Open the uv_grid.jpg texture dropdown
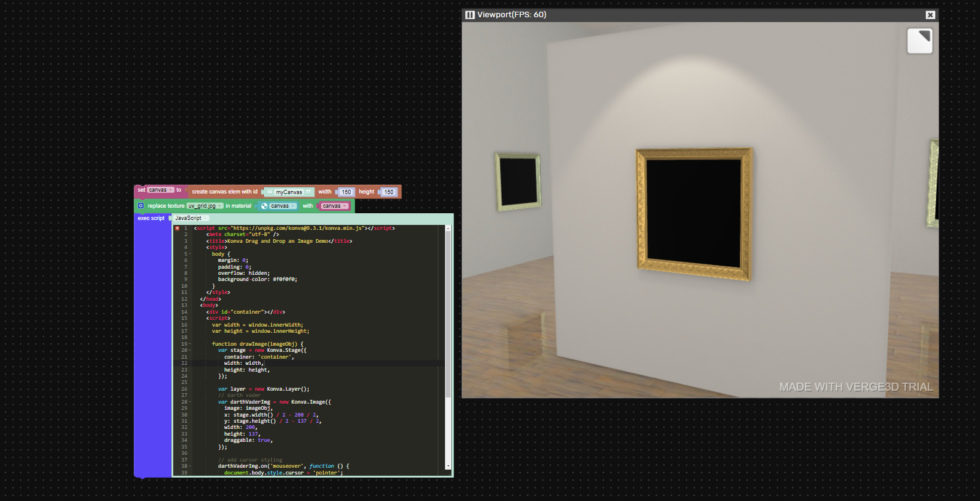980x501 pixels. [x=205, y=206]
